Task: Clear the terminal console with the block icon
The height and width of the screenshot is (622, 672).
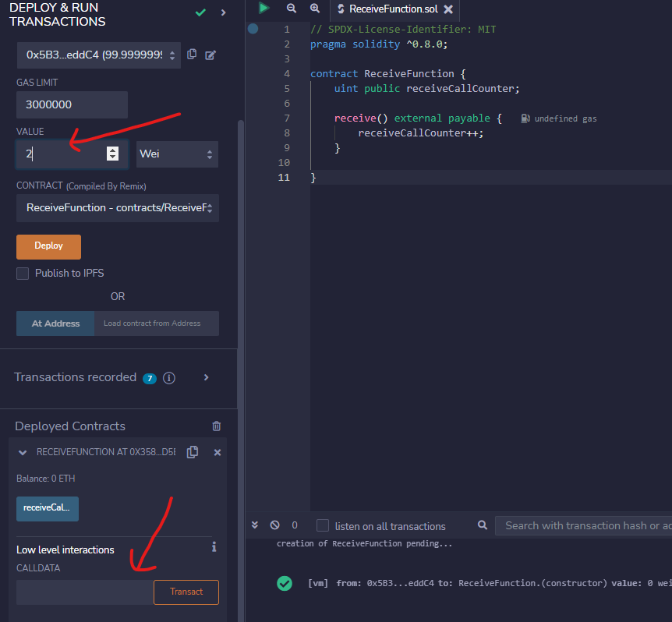Action: click(274, 525)
